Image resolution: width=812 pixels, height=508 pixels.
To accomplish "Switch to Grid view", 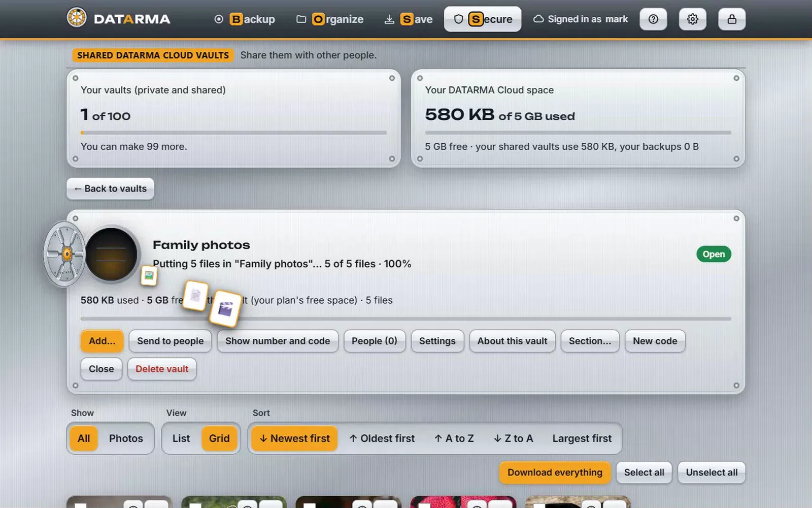I will pos(219,438).
